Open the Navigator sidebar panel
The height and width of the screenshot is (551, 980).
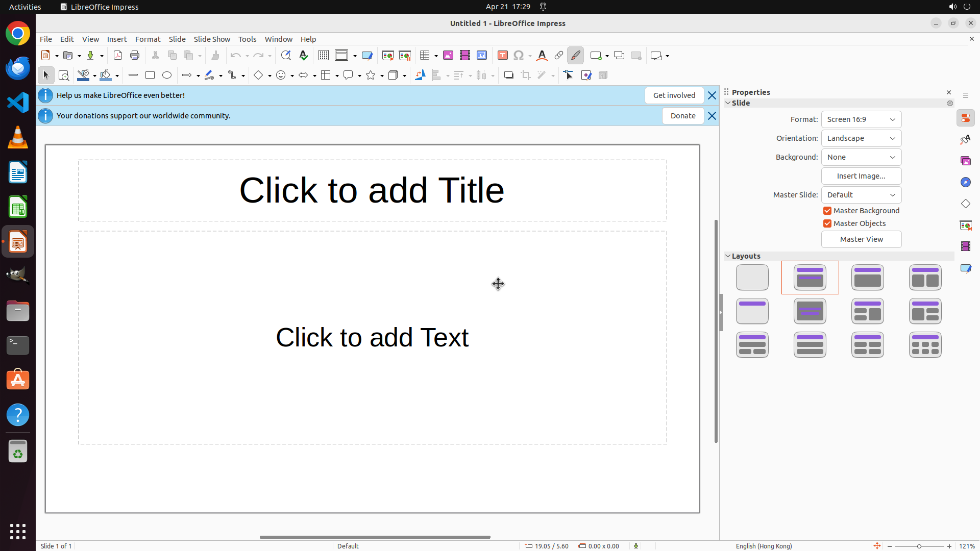pyautogui.click(x=966, y=183)
